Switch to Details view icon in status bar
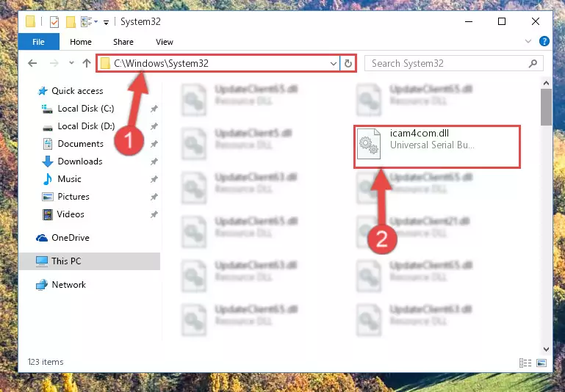 click(525, 363)
